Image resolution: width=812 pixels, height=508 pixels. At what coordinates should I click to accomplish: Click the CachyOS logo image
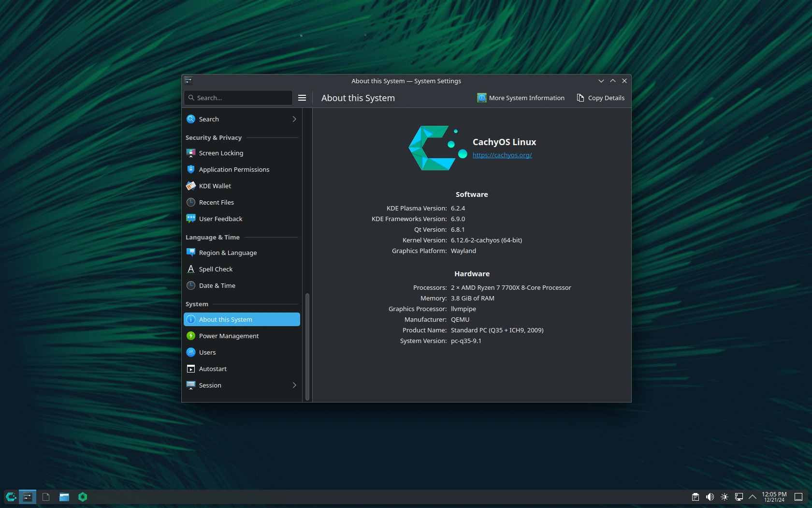click(x=438, y=148)
